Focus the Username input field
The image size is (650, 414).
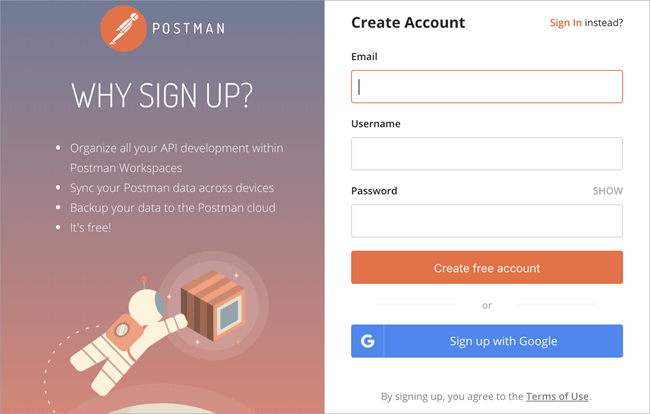click(x=487, y=154)
